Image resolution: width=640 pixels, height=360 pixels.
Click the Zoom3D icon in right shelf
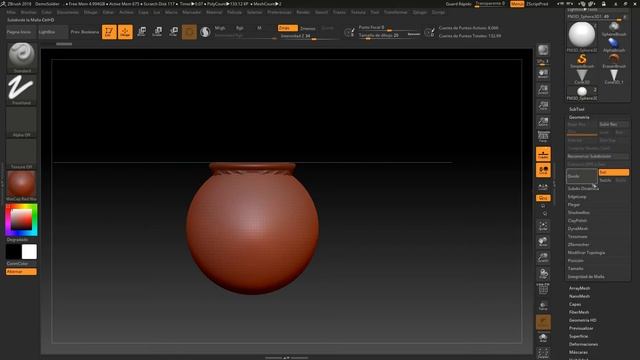click(x=543, y=258)
